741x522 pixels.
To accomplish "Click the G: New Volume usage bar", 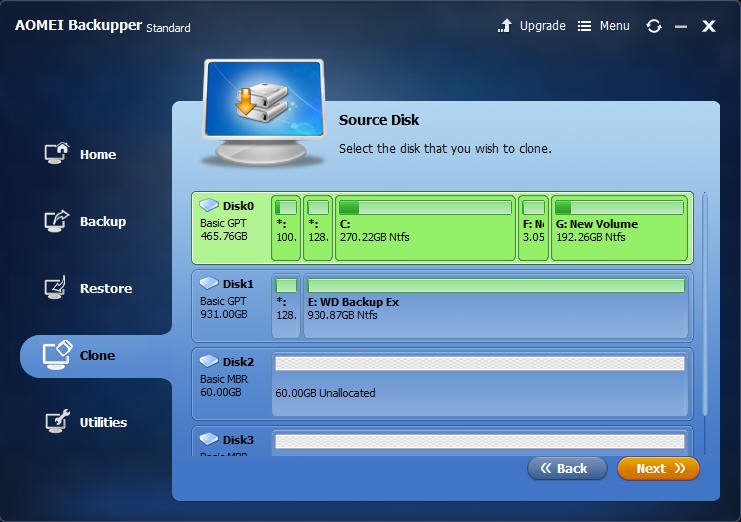I will click(x=619, y=207).
